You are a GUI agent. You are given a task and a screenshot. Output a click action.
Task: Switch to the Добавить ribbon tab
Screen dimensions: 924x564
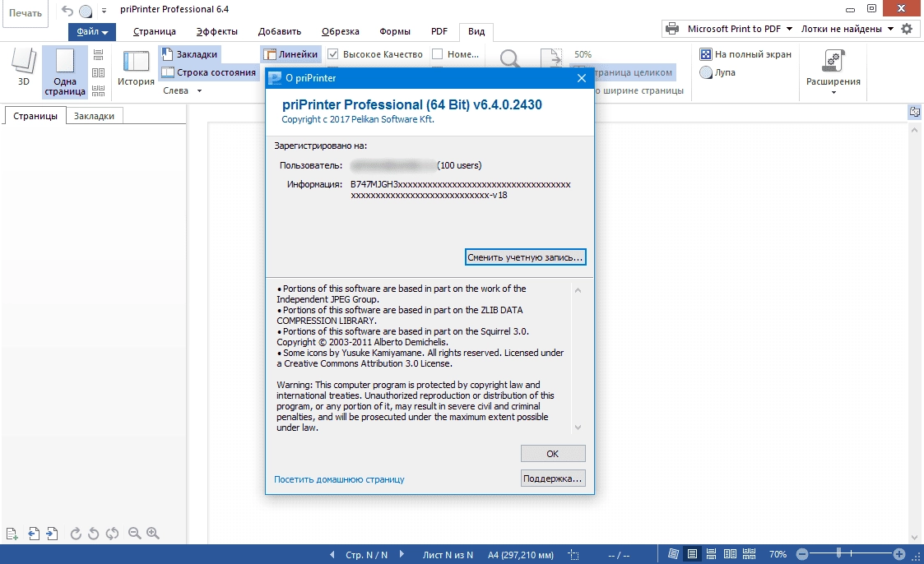pyautogui.click(x=279, y=32)
